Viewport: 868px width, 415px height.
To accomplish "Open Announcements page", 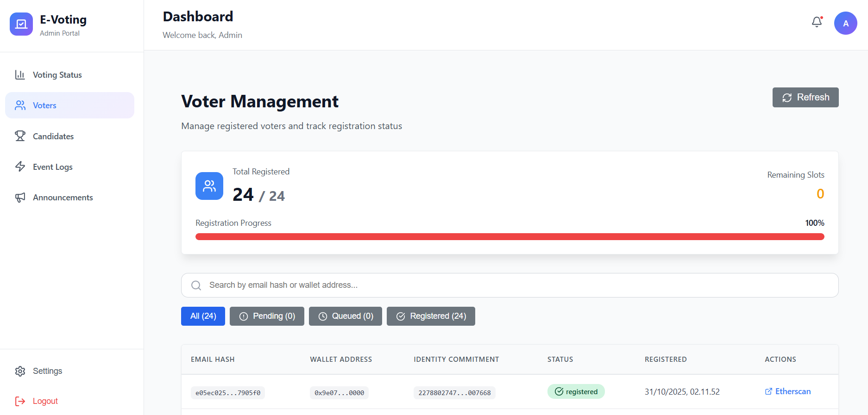I will point(69,198).
